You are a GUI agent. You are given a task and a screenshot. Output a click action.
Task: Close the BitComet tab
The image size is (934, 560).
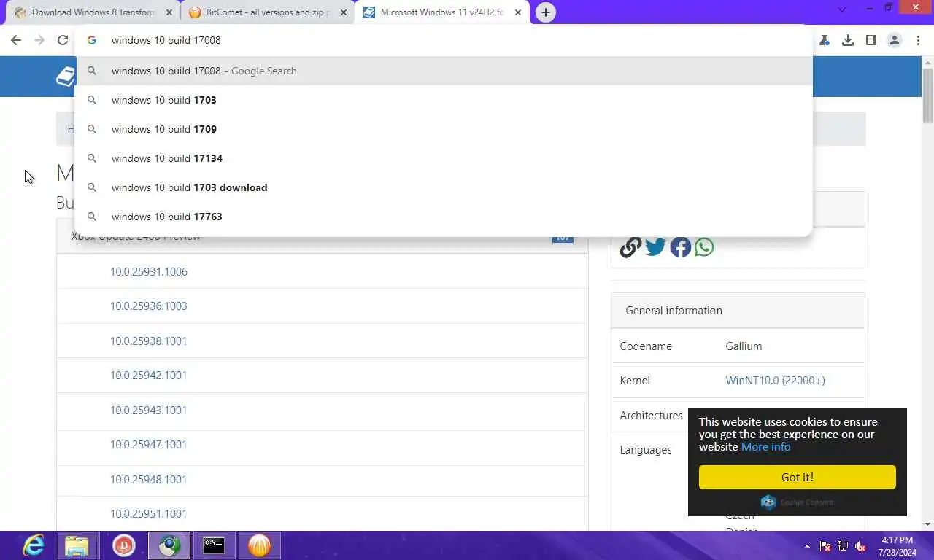click(343, 12)
